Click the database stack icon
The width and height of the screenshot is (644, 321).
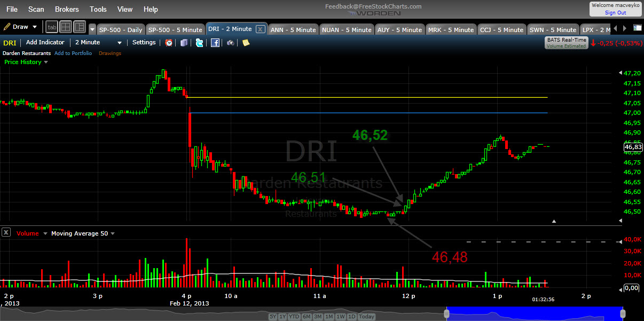[x=184, y=43]
